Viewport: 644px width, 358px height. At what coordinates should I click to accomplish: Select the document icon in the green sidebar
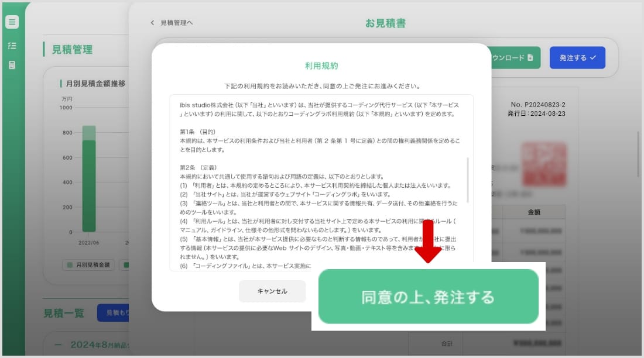(x=12, y=64)
